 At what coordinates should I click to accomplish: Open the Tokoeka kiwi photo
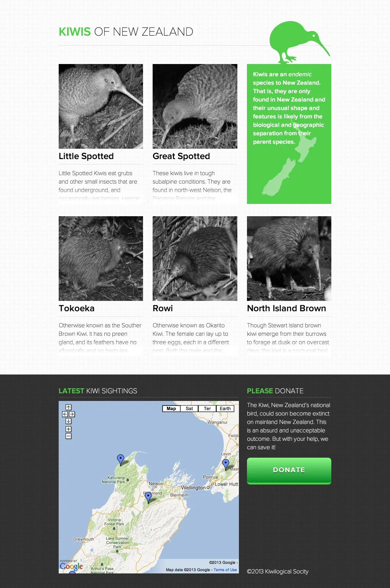click(101, 258)
